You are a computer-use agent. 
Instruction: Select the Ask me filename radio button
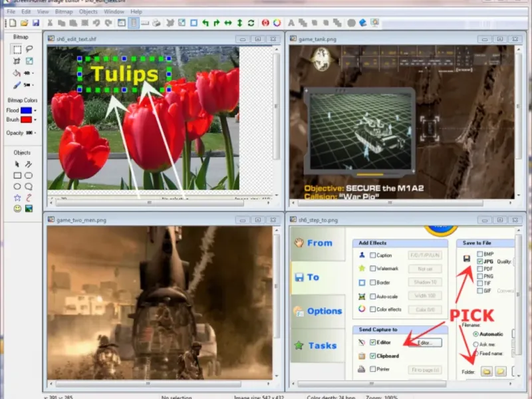(x=475, y=344)
